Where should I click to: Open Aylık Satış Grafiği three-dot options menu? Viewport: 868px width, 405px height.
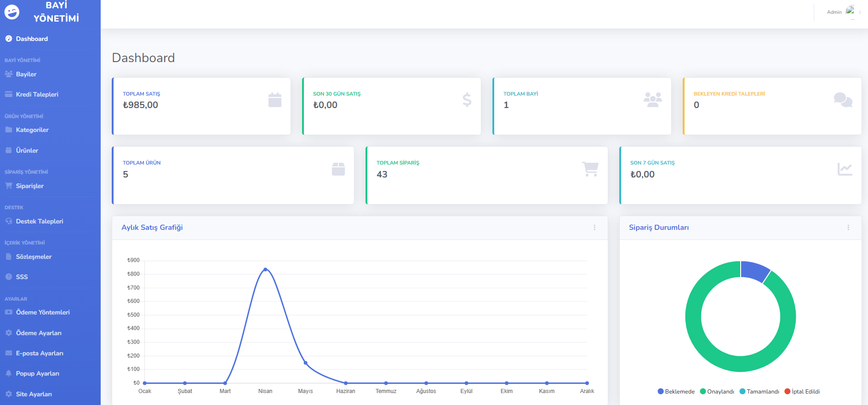click(594, 228)
